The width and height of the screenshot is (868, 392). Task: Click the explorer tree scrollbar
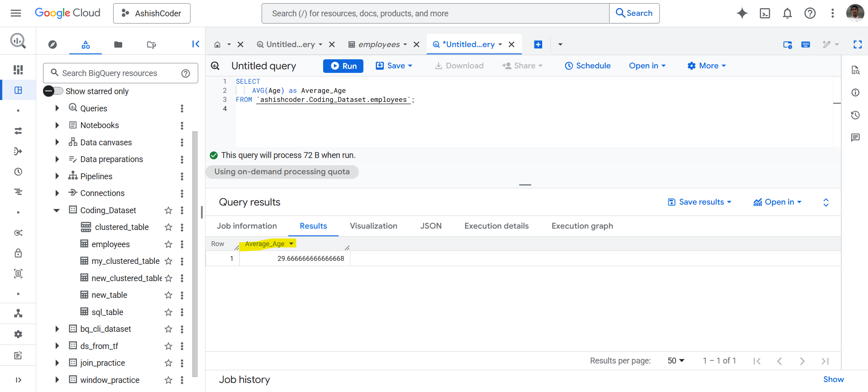[x=195, y=253]
